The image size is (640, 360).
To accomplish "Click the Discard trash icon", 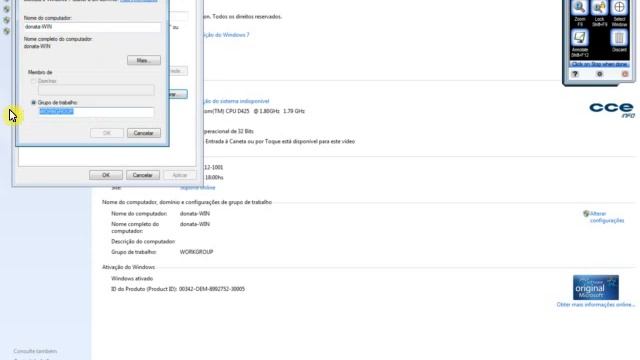I will pos(619,38).
